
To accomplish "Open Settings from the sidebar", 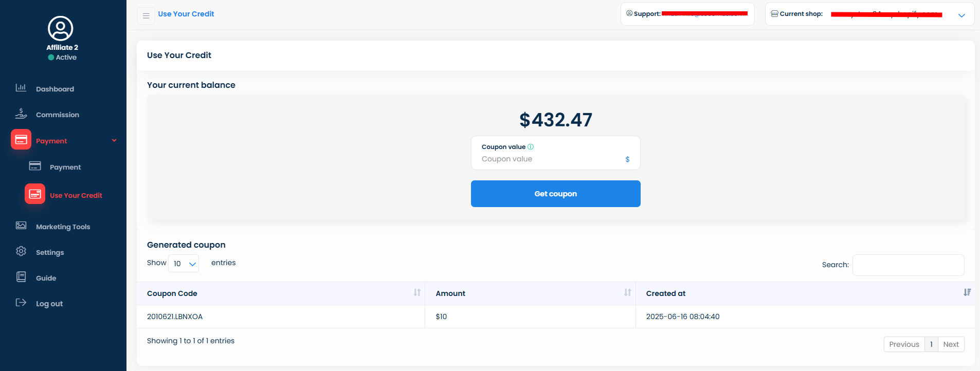I will 50,253.
